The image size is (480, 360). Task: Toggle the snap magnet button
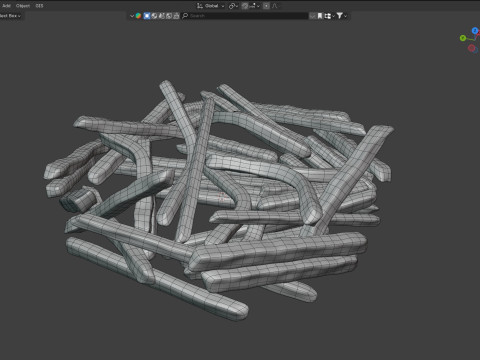(x=245, y=6)
